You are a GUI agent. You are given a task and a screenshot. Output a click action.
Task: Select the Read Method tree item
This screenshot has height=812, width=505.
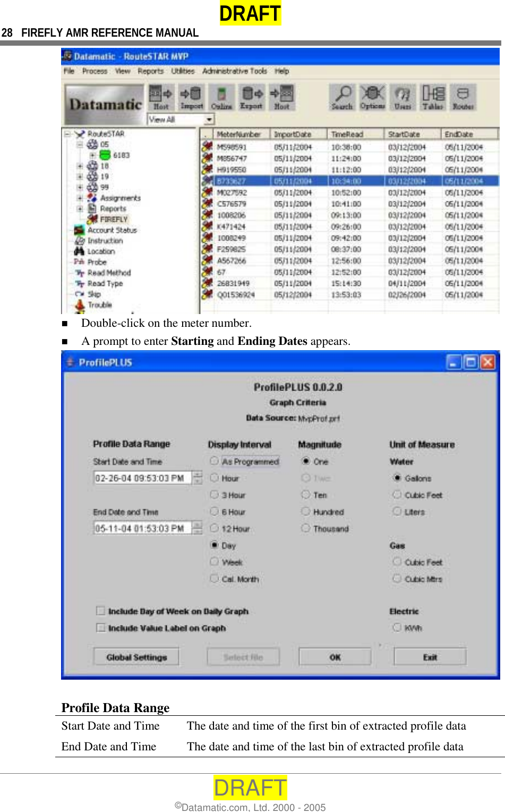109,273
